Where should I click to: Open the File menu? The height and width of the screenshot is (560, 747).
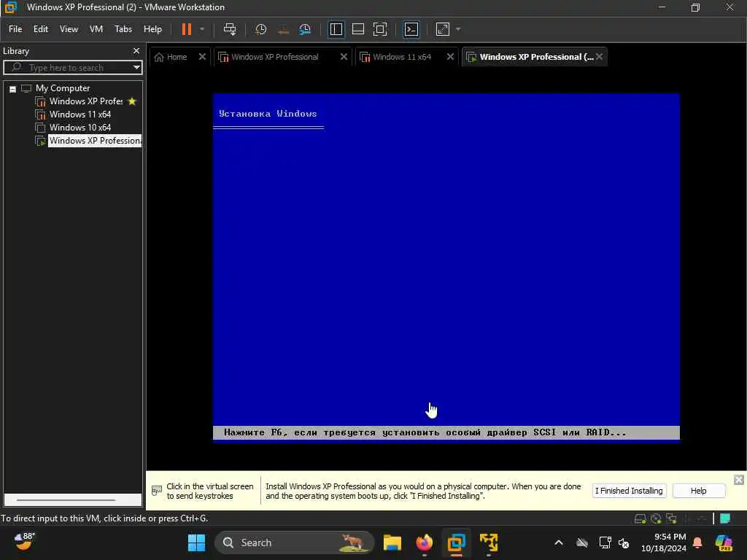pos(15,29)
